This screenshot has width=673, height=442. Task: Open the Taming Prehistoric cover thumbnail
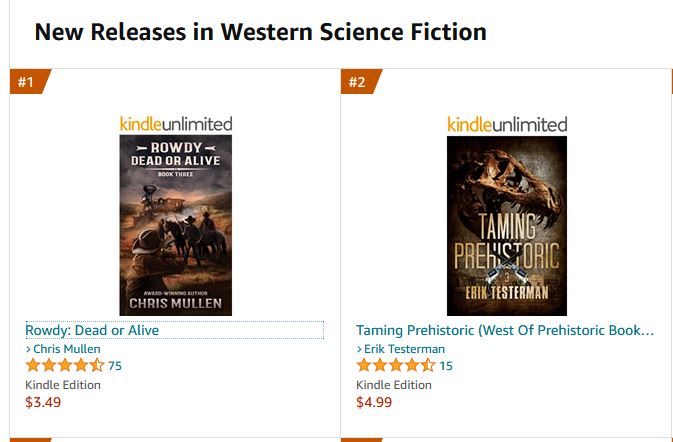click(x=506, y=225)
